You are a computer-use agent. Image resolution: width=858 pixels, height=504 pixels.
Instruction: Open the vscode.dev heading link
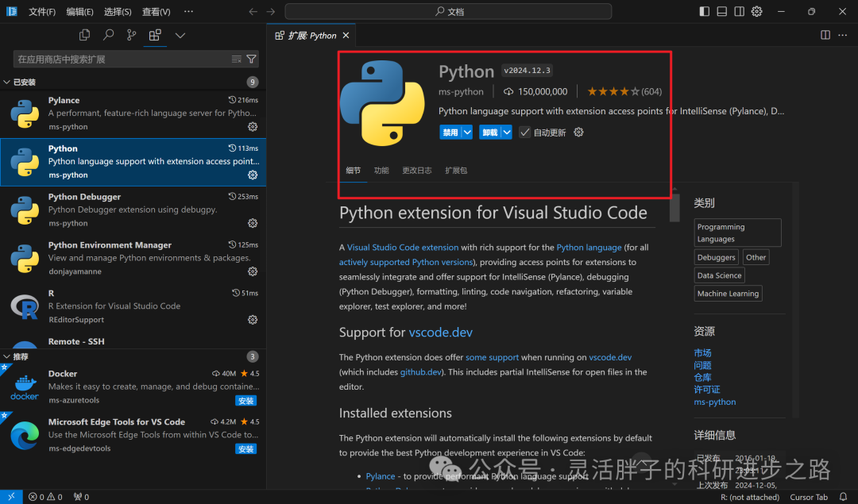click(x=440, y=333)
